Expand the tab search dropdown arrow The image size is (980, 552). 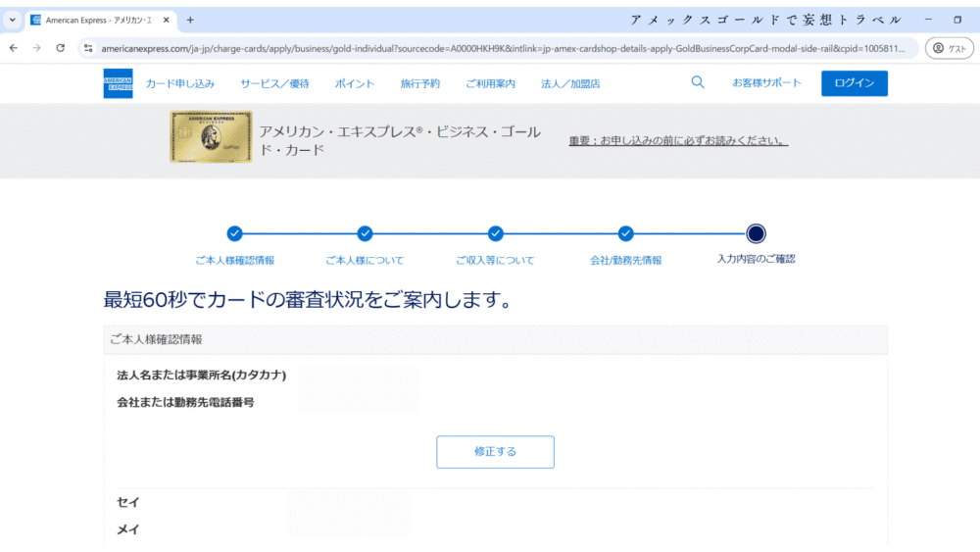[12, 20]
